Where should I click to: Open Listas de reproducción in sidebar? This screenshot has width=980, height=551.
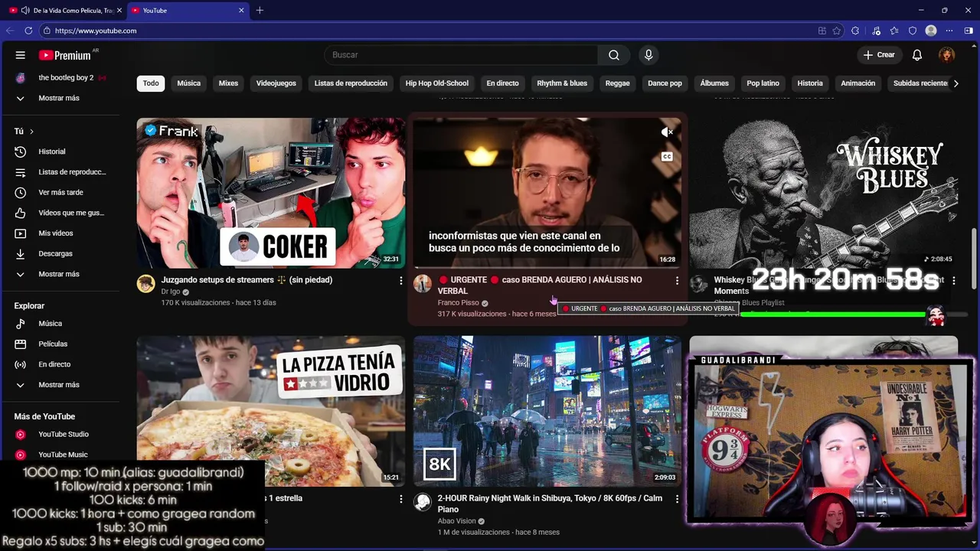[x=60, y=172]
